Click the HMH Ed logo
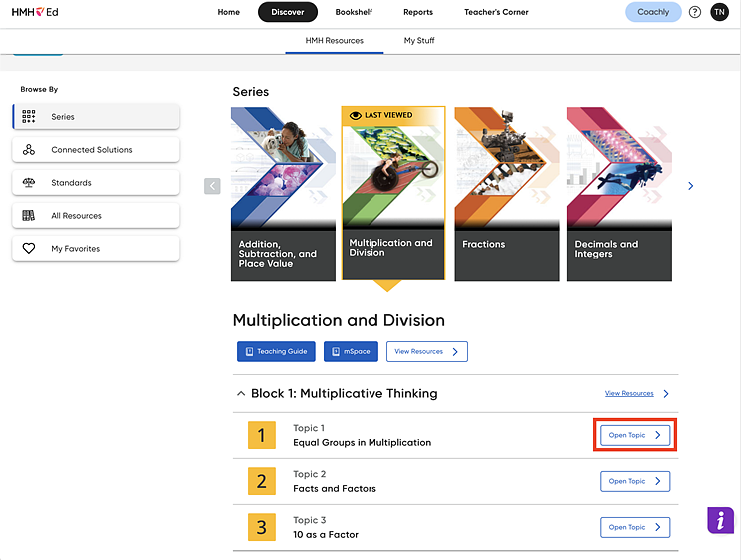This screenshot has height=560, width=741. tap(35, 12)
